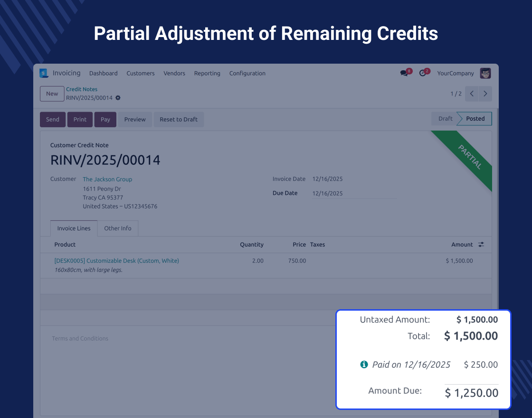Click the user avatar picture
The width and height of the screenshot is (532, 418).
pyautogui.click(x=485, y=73)
